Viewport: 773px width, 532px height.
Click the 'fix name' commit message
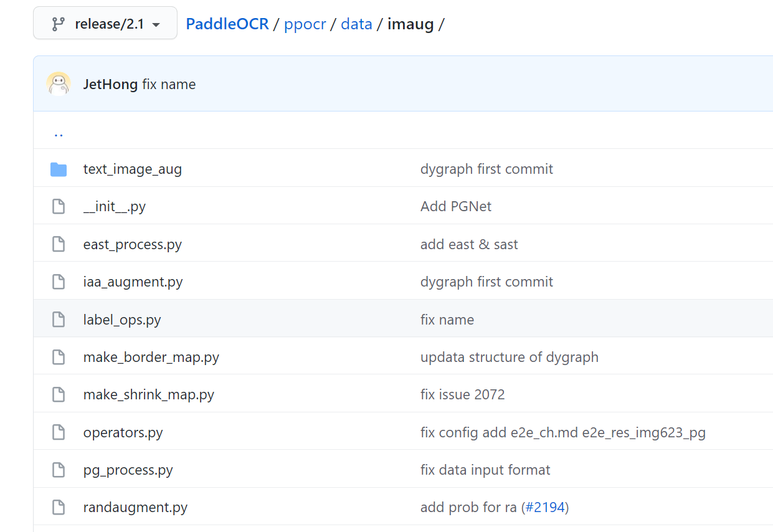(x=168, y=83)
